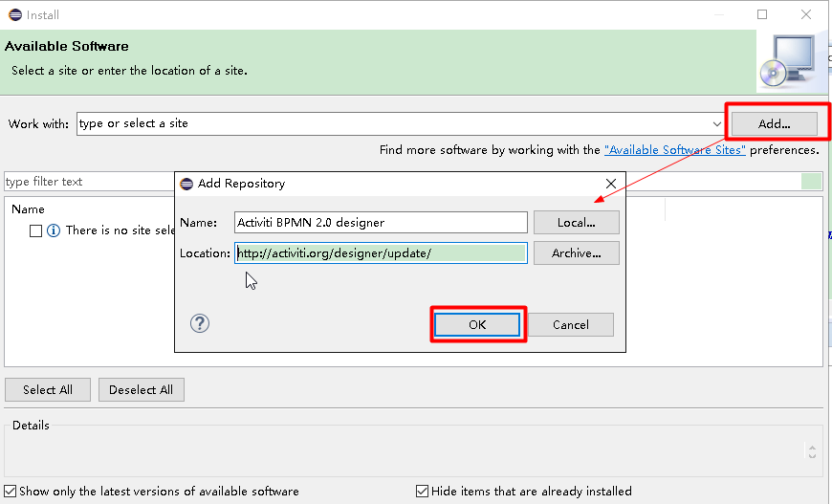Screen dimensions: 832x504
Task: Open the 'Available Software Sites' link
Action: [675, 150]
